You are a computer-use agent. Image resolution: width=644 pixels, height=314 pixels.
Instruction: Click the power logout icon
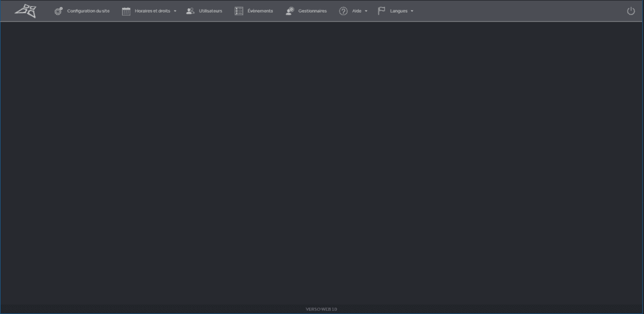pyautogui.click(x=631, y=11)
